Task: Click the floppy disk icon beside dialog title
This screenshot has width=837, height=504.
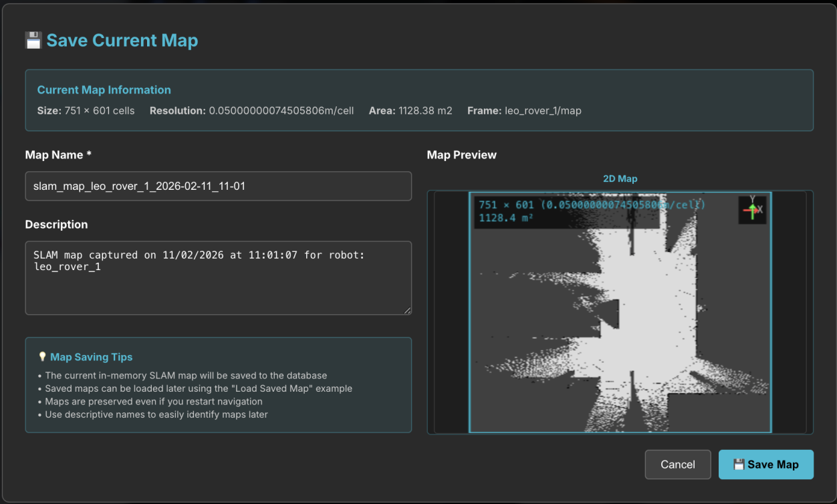Action: [33, 40]
